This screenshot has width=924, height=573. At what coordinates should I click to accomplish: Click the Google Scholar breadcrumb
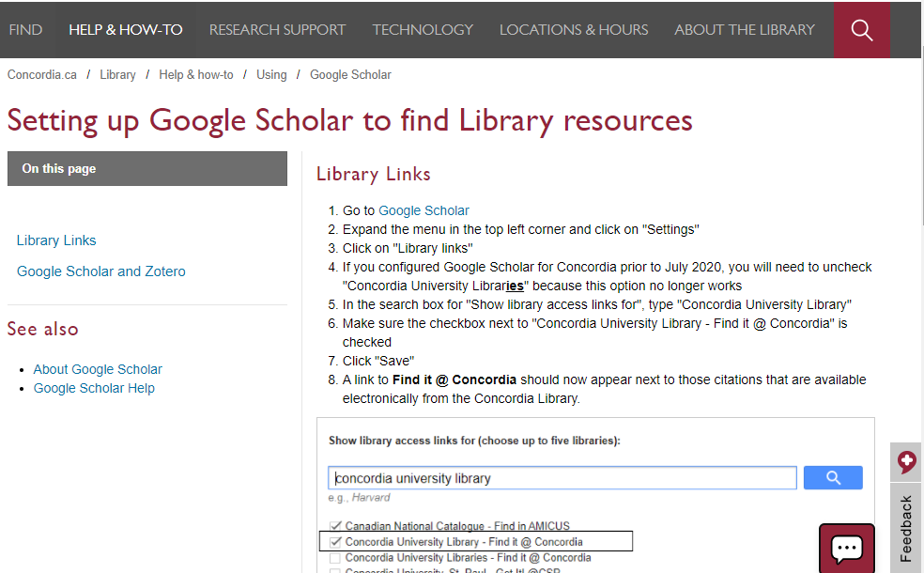click(x=350, y=75)
